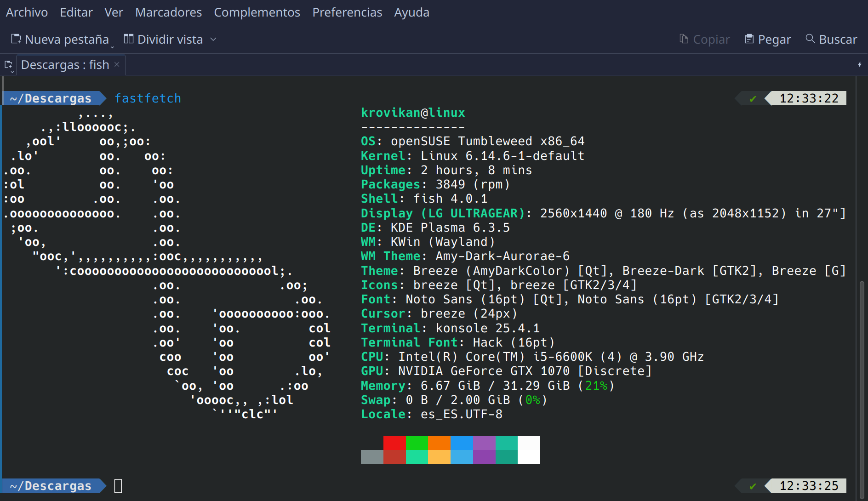The height and width of the screenshot is (501, 868).
Task: Click the DE: KDE Plasma 6.3.5 line
Action: [435, 228]
